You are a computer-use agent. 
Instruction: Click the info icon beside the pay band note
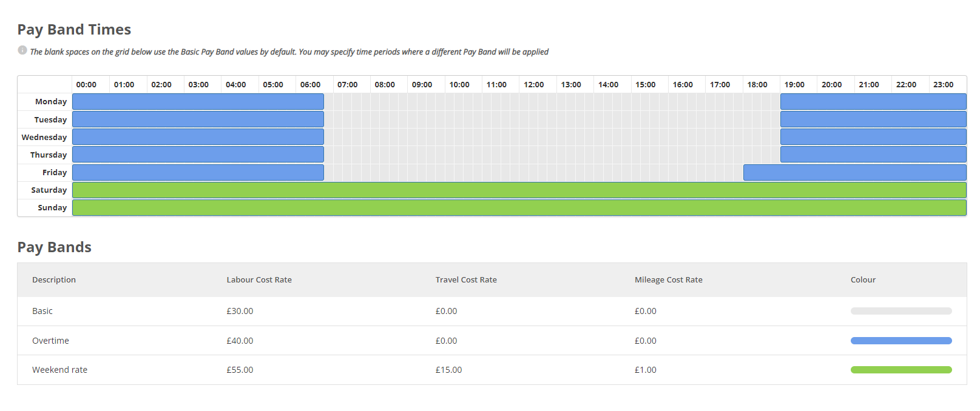22,50
